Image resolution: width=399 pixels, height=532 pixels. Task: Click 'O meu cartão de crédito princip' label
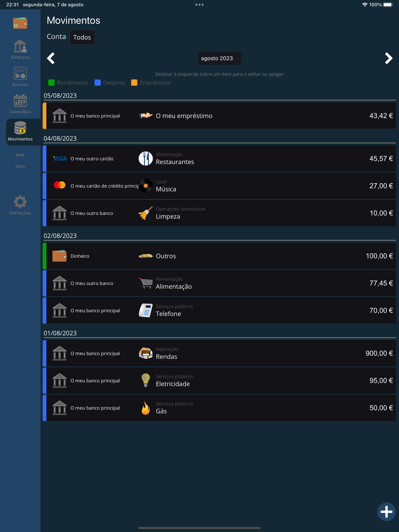105,186
